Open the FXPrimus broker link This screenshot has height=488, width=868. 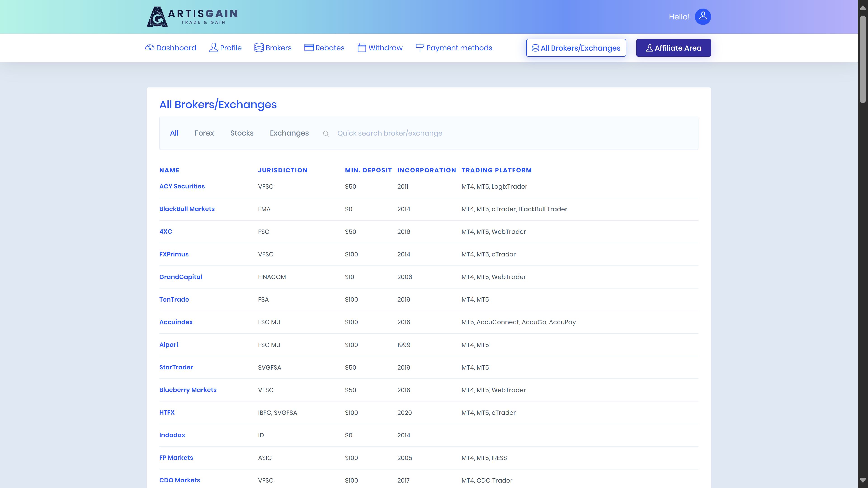(x=174, y=254)
